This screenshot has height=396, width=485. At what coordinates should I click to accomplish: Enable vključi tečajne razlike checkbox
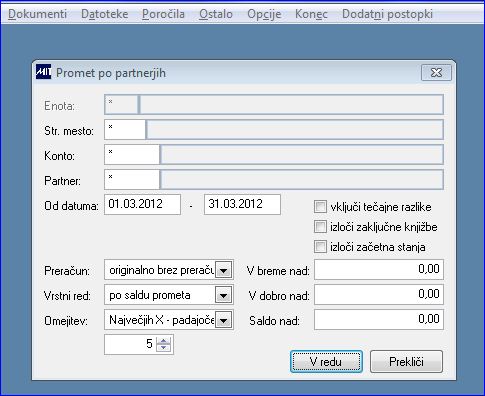click(320, 207)
